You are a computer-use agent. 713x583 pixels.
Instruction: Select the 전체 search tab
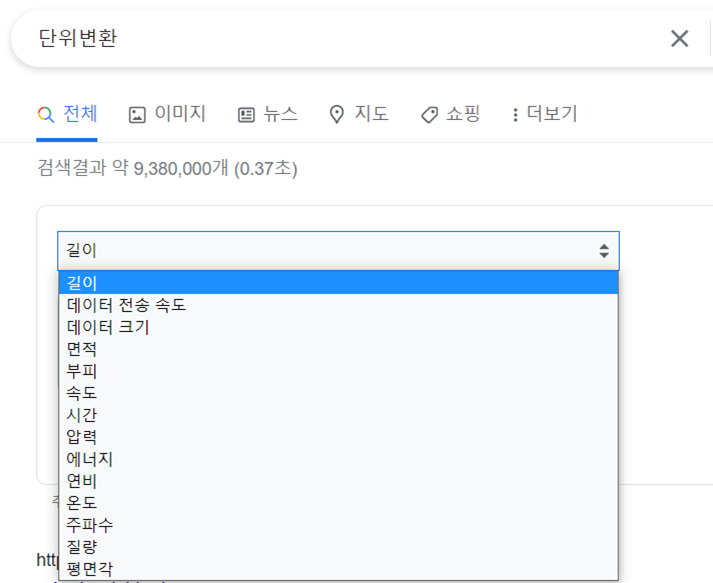point(66,114)
